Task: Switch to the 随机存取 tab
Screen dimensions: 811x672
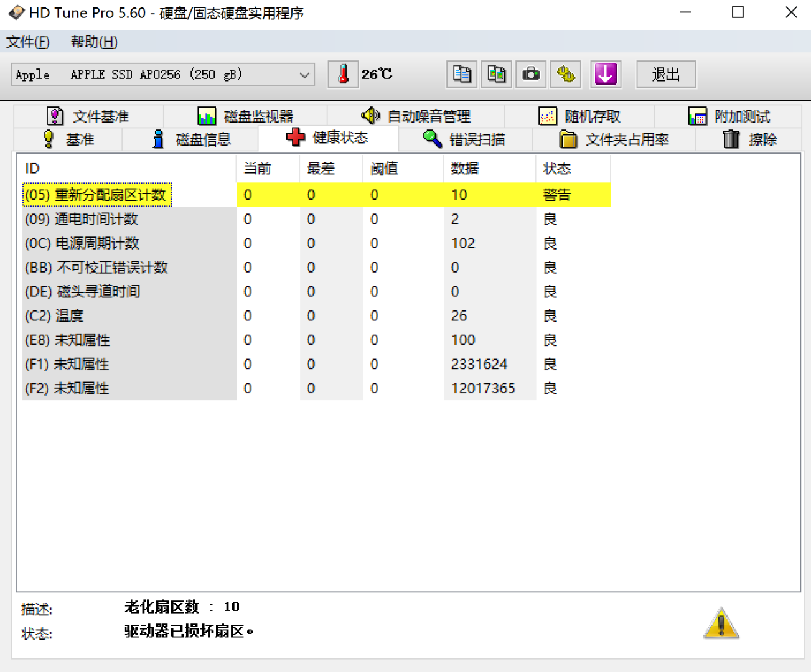Action: pos(579,116)
